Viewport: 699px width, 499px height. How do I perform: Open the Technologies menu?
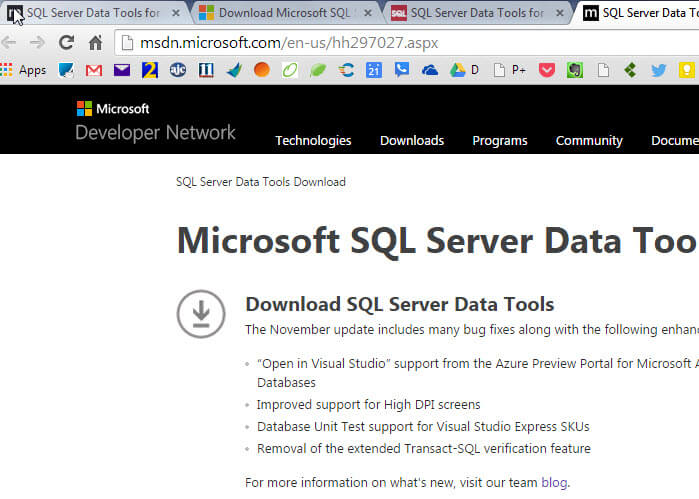coord(313,140)
